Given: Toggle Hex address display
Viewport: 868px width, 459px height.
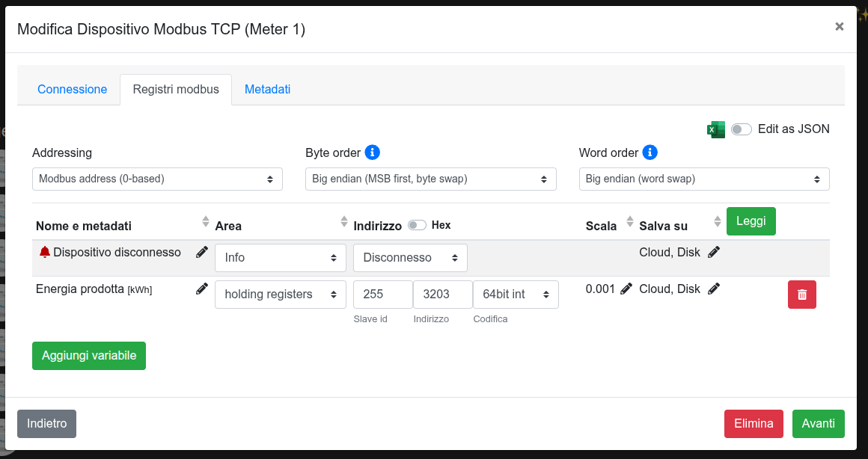Looking at the screenshot, I should coord(417,225).
